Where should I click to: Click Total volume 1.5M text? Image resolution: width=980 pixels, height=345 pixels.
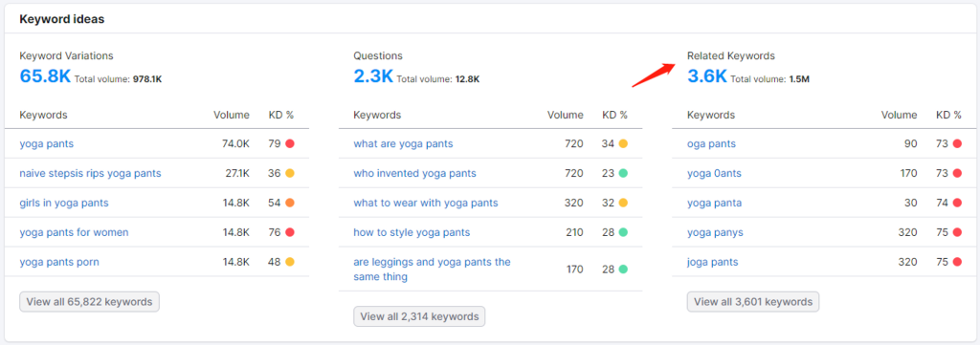[770, 79]
